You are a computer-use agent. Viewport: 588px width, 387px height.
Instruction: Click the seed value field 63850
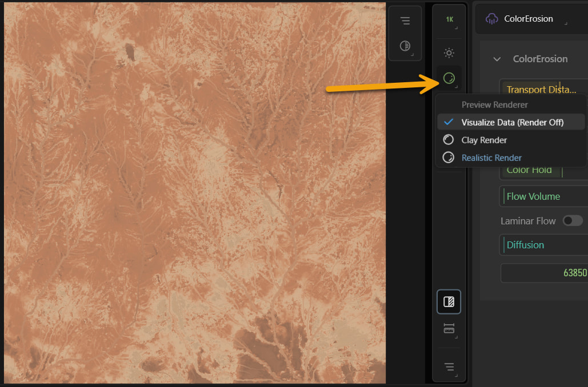[544, 273]
